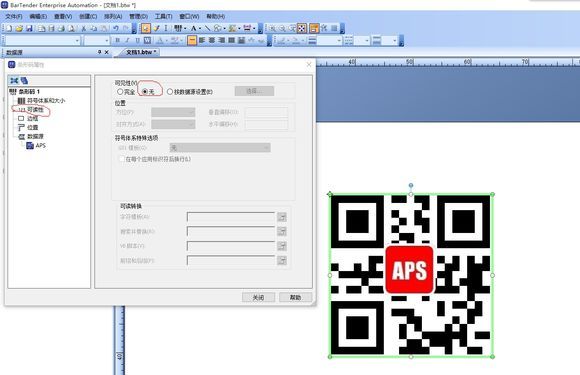Click the 关闭 button in dialog
Image resolution: width=580 pixels, height=375 pixels.
pos(258,297)
